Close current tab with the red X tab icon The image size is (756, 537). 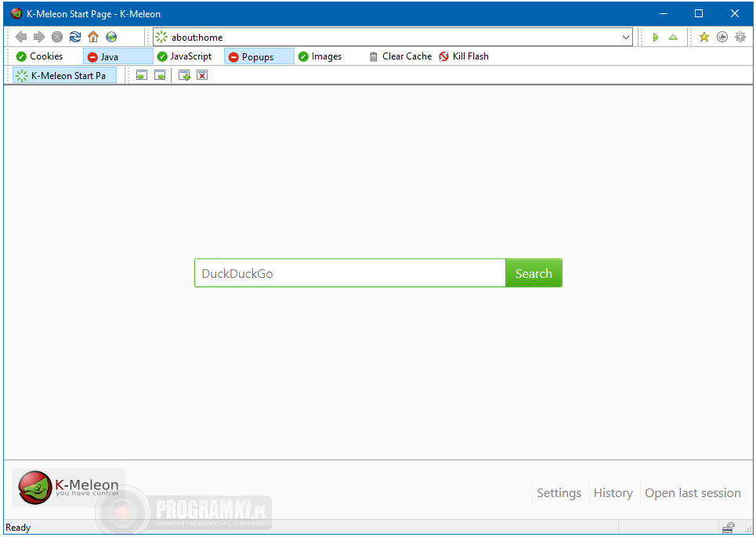coord(202,76)
